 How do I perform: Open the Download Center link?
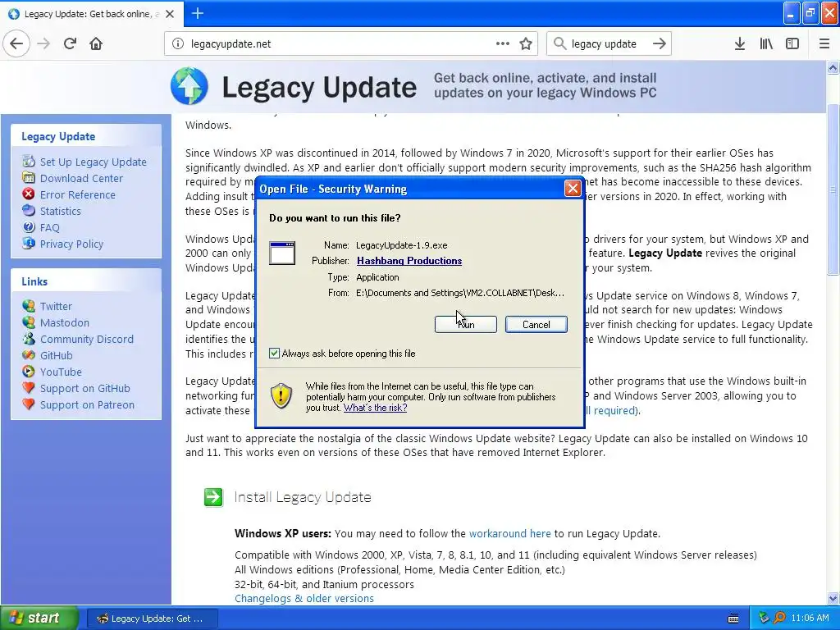81,178
